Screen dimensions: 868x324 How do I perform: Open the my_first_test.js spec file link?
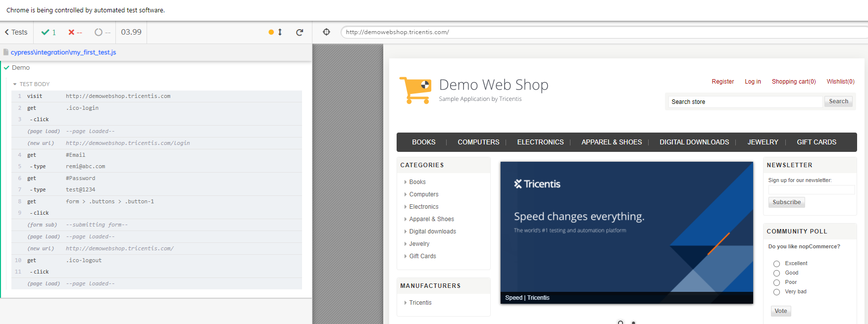[x=63, y=52]
